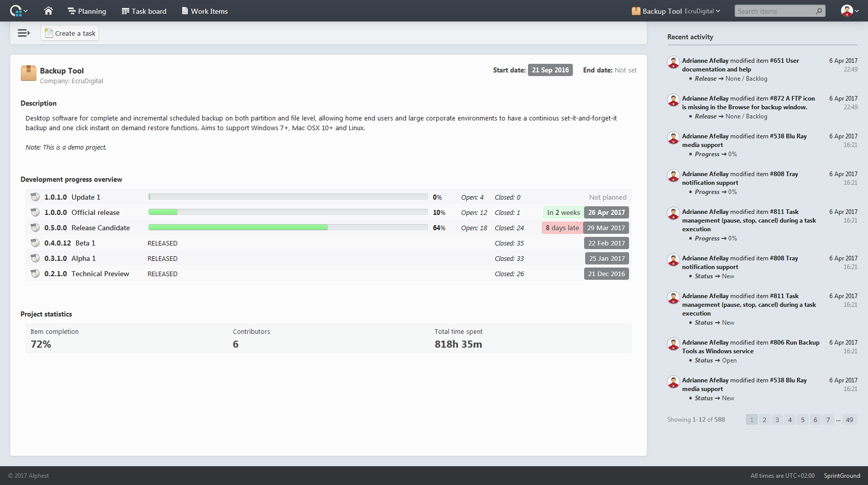Click the Official release progress bar at 10%
This screenshot has width=868, height=485.
coord(288,212)
